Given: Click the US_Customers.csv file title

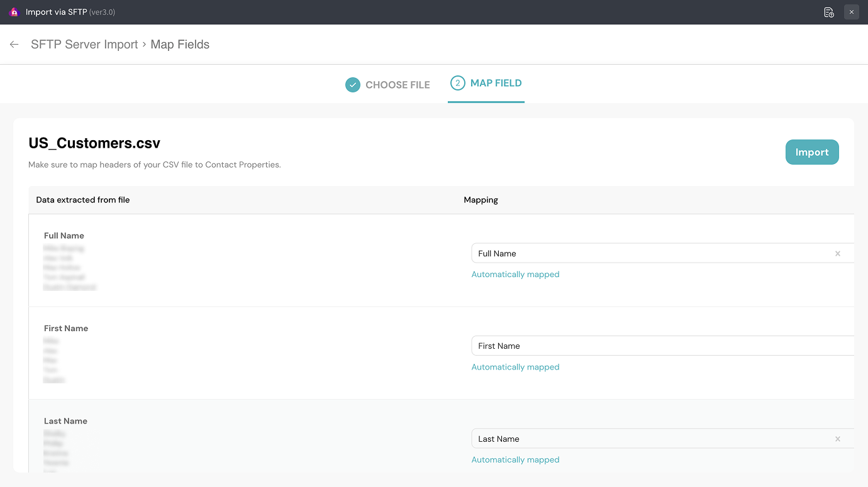Looking at the screenshot, I should click(94, 143).
